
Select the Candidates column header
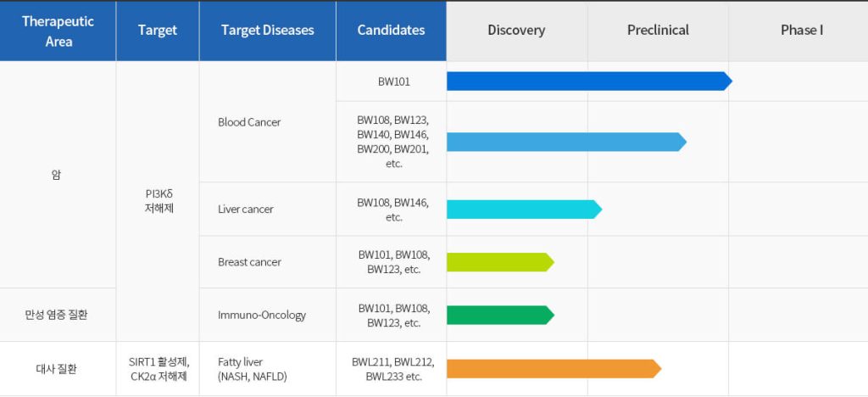coord(391,31)
